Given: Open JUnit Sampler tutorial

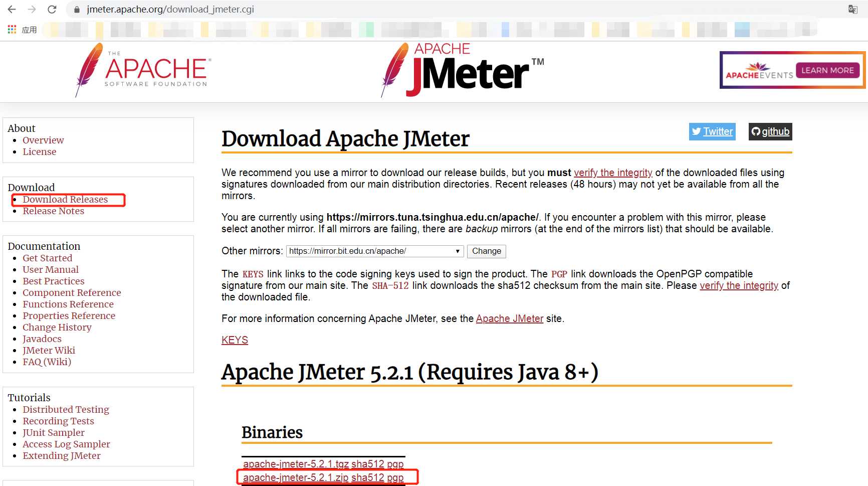Looking at the screenshot, I should [54, 432].
